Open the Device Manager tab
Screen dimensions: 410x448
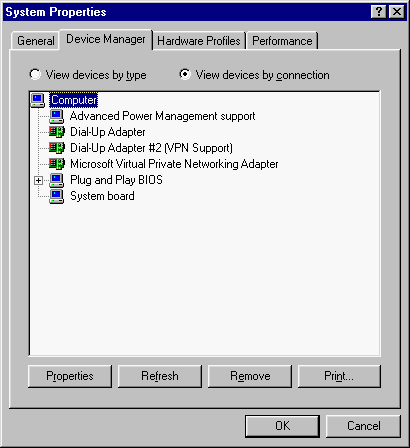pyautogui.click(x=106, y=39)
